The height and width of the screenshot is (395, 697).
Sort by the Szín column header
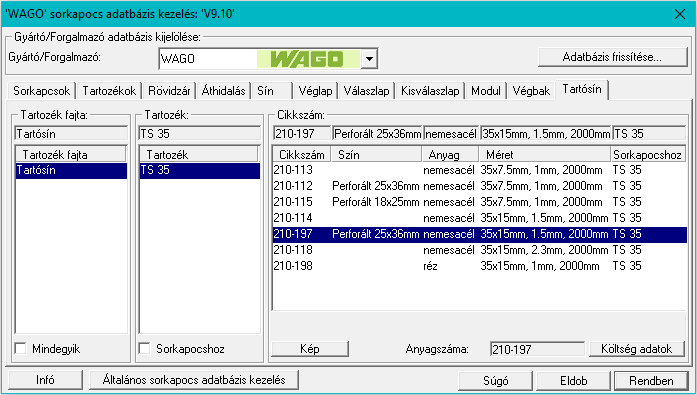377,155
